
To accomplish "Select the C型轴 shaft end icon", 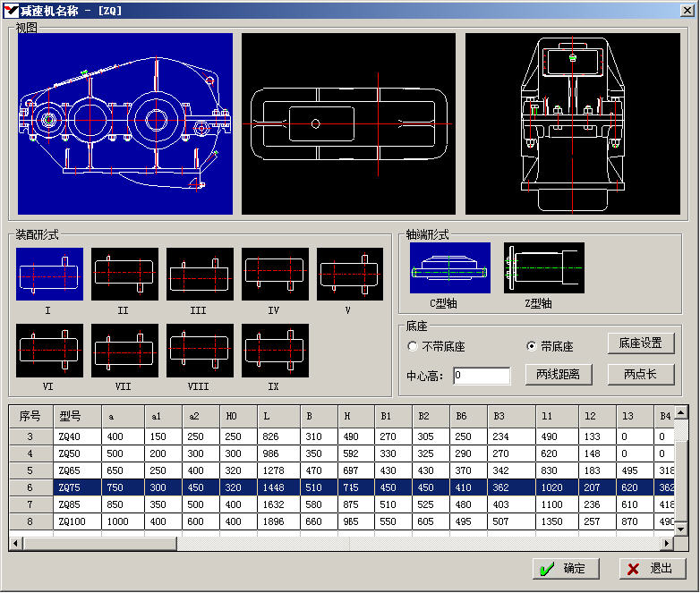I will tap(450, 268).
